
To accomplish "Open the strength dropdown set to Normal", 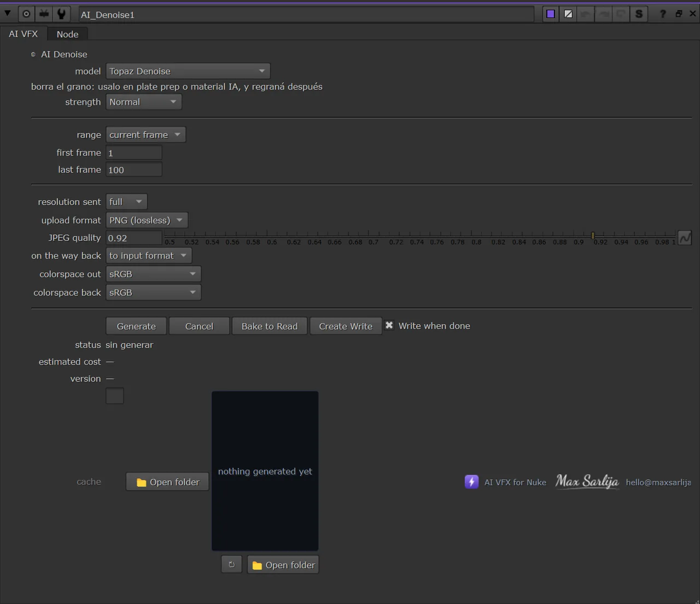I will click(x=143, y=102).
